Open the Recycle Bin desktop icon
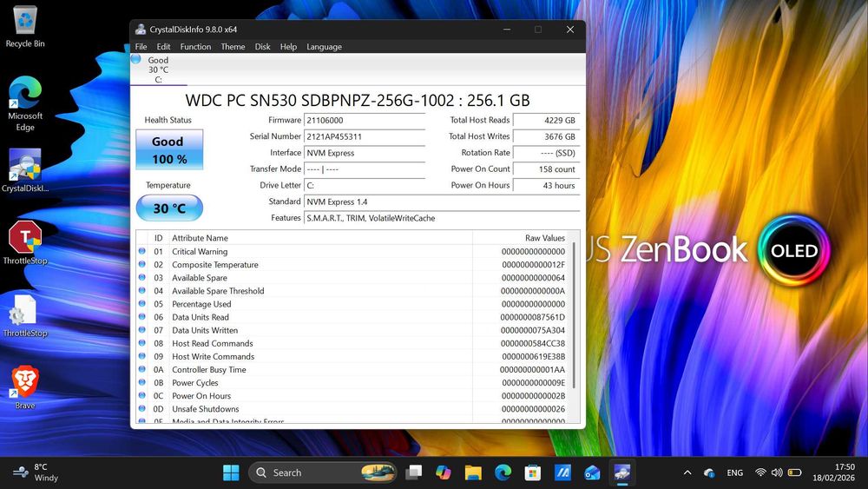868x489 pixels. click(x=25, y=27)
